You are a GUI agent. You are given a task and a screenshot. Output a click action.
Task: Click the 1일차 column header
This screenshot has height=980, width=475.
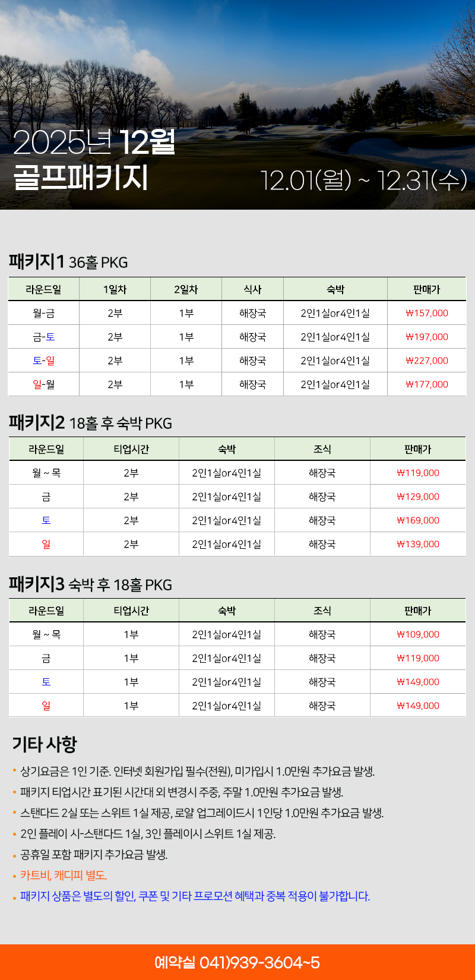[x=115, y=289]
